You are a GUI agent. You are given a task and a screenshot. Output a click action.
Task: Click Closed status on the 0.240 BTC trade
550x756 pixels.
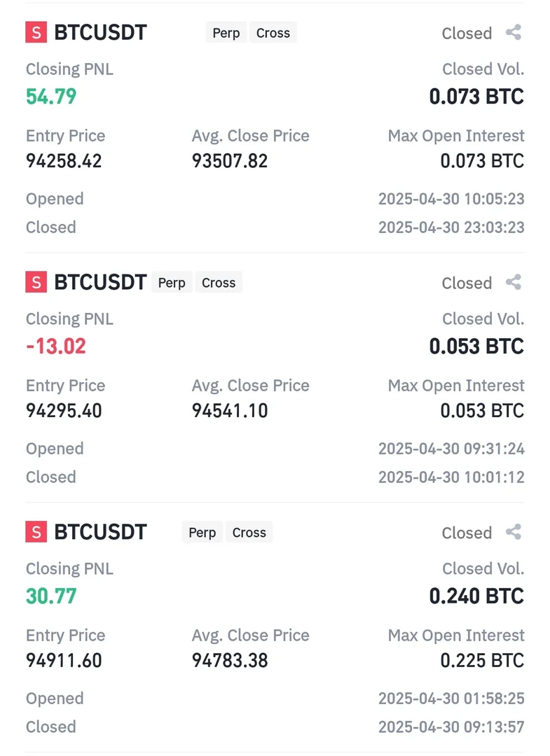click(467, 533)
